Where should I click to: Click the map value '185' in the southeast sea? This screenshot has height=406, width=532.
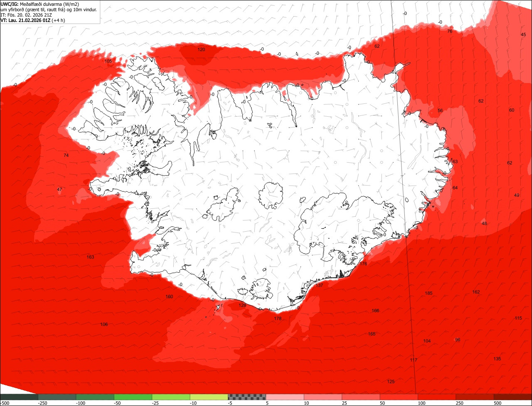pos(429,293)
